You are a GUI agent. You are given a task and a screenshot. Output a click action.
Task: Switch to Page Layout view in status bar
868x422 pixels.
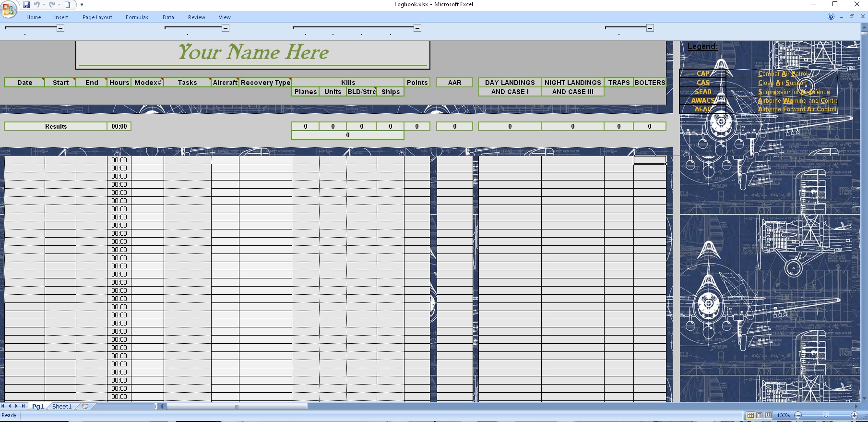[759, 415]
